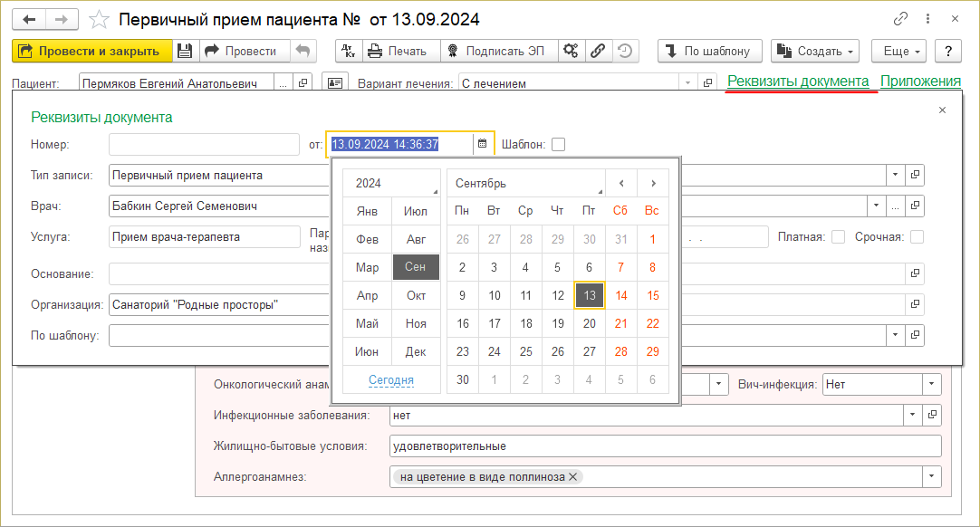
Task: Click the calendar icon next to date field
Action: pos(483,143)
